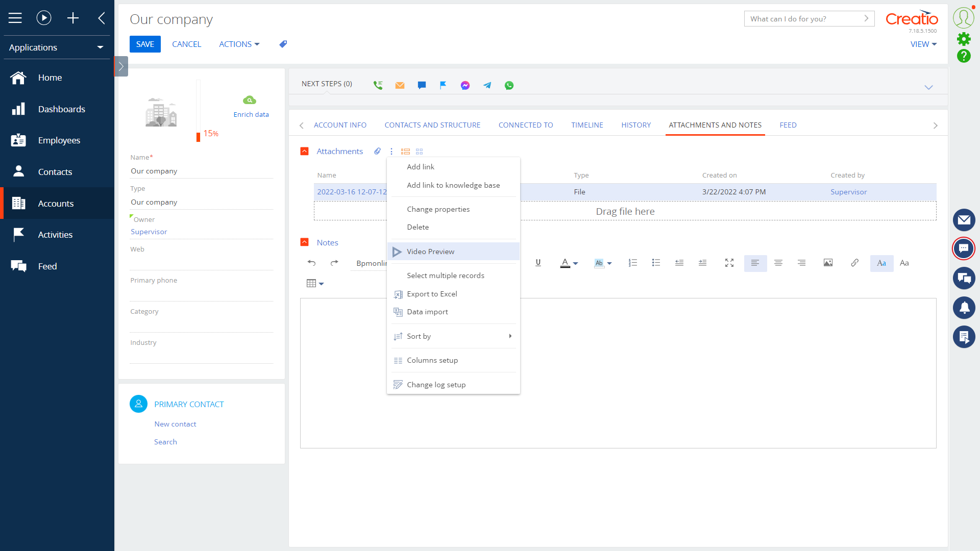Open the Facebook Messenger icon

pos(465,85)
